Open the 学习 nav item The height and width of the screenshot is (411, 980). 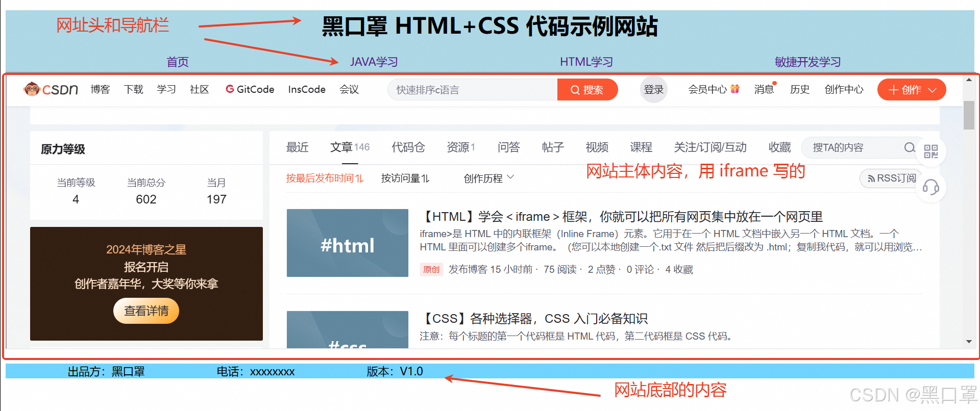(166, 89)
